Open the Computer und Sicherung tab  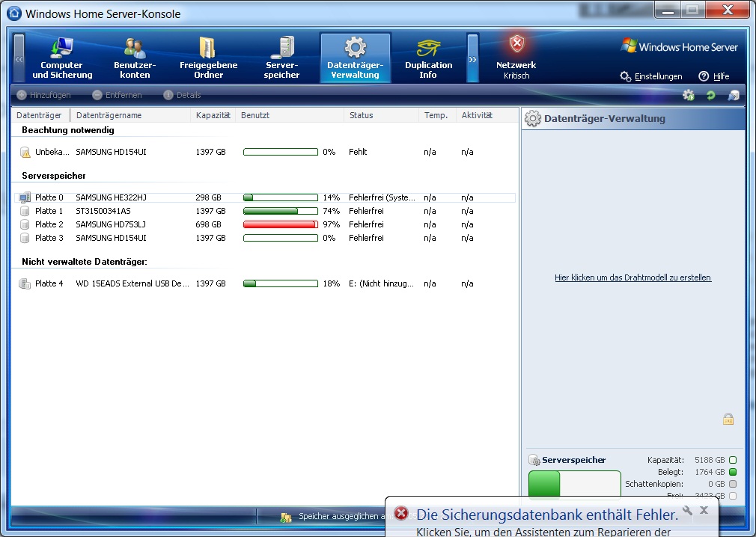click(62, 58)
